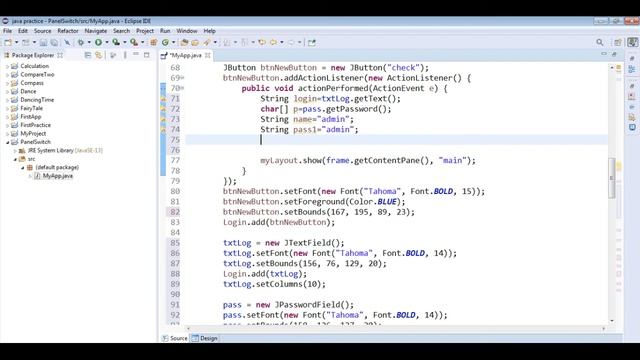
Task: Click the Debug bug toolbar icon
Action: 80,42
